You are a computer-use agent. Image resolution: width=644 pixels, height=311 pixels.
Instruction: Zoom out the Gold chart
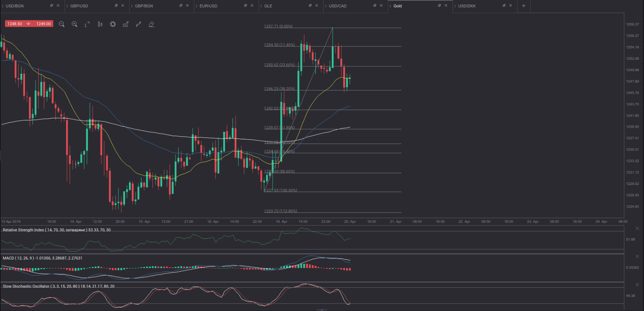pos(61,24)
